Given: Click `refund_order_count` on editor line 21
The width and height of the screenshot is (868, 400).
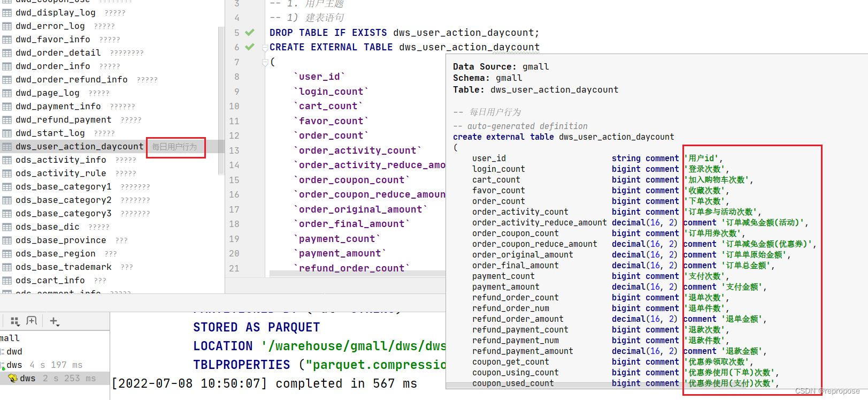Looking at the screenshot, I should (x=351, y=268).
